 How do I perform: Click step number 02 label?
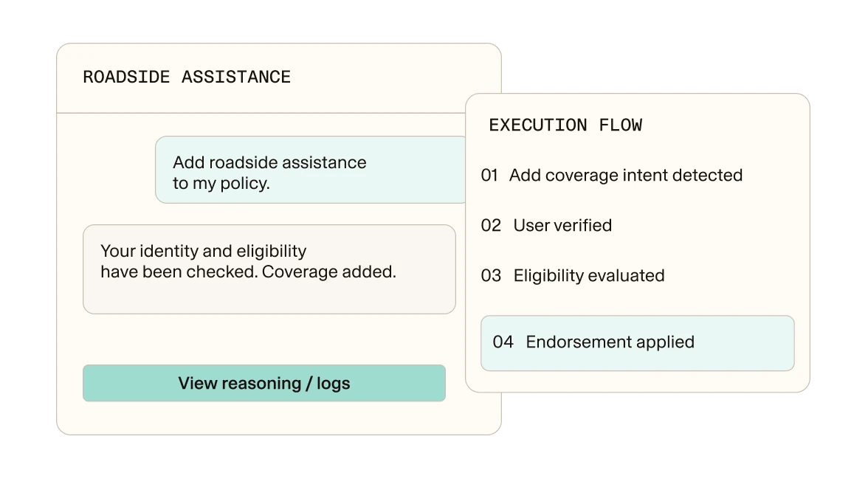click(491, 225)
